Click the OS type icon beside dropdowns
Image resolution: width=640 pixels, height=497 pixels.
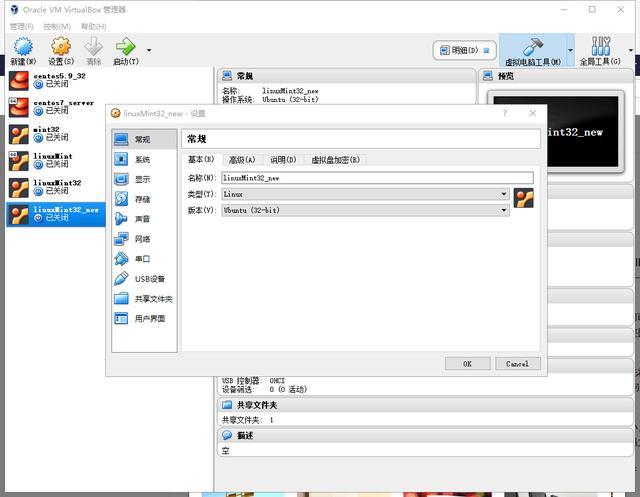click(523, 198)
